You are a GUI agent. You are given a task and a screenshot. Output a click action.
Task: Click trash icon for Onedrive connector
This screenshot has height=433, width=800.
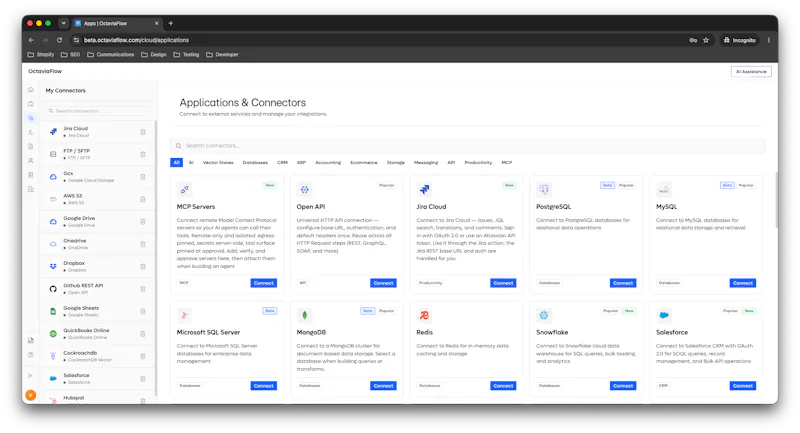click(x=143, y=244)
